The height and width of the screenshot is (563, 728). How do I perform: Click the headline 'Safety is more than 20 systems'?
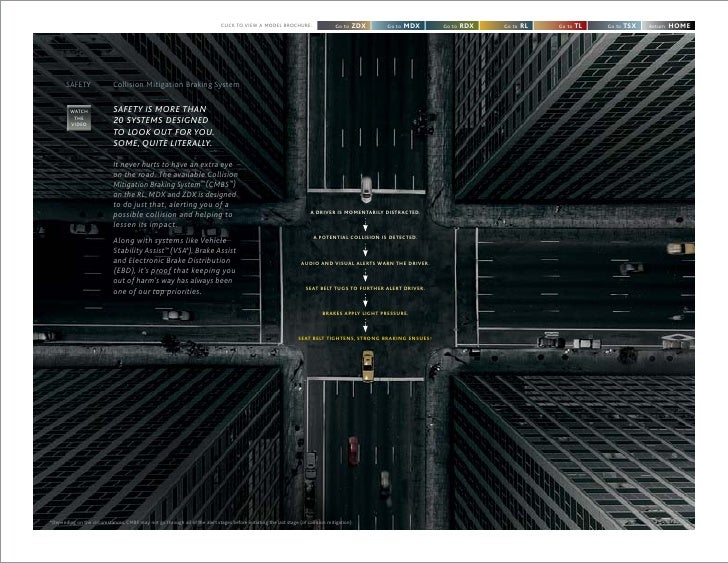point(163,126)
